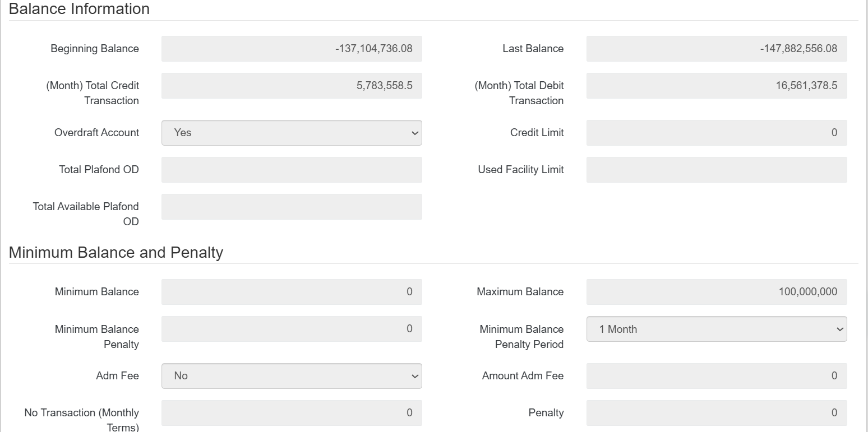Focus the Total Available Plafond OD field
The image size is (868, 432).
click(292, 207)
